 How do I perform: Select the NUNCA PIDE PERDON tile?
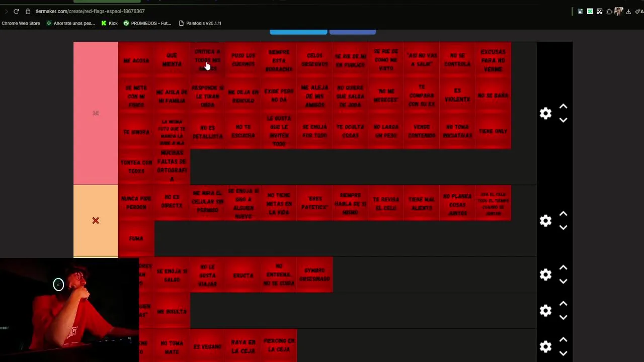click(136, 203)
